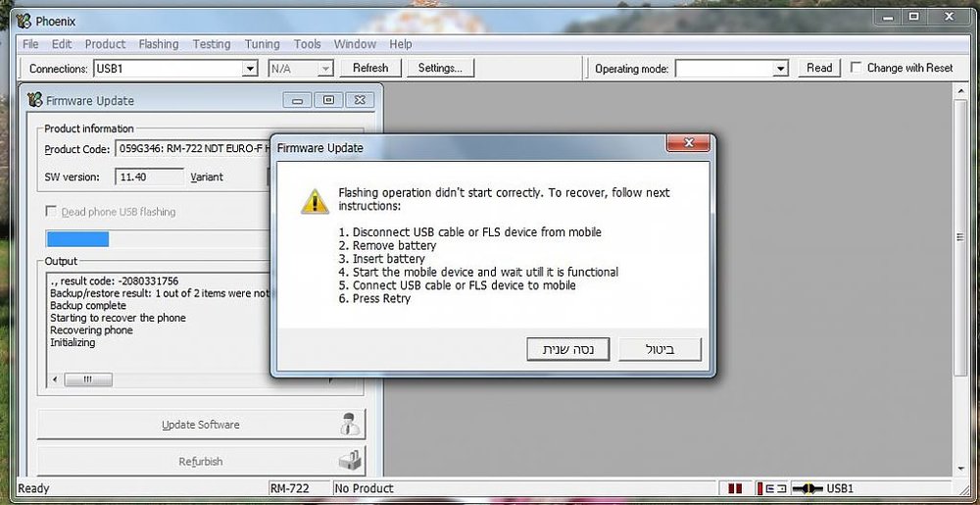Click the 'Recovering phone' output line

[x=91, y=330]
